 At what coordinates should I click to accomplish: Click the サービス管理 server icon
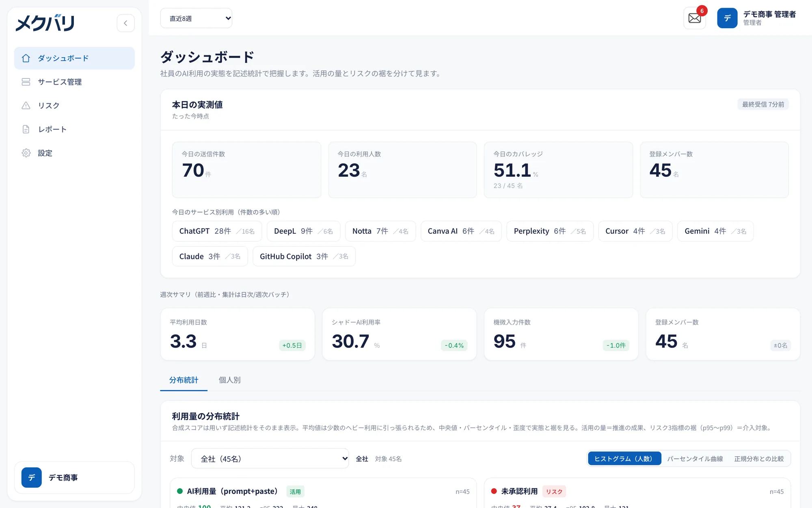coord(26,82)
